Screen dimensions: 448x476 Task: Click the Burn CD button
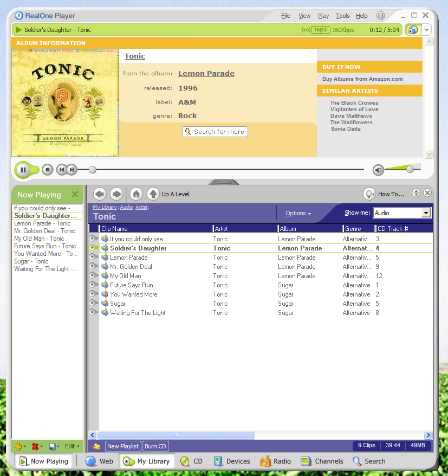(155, 446)
